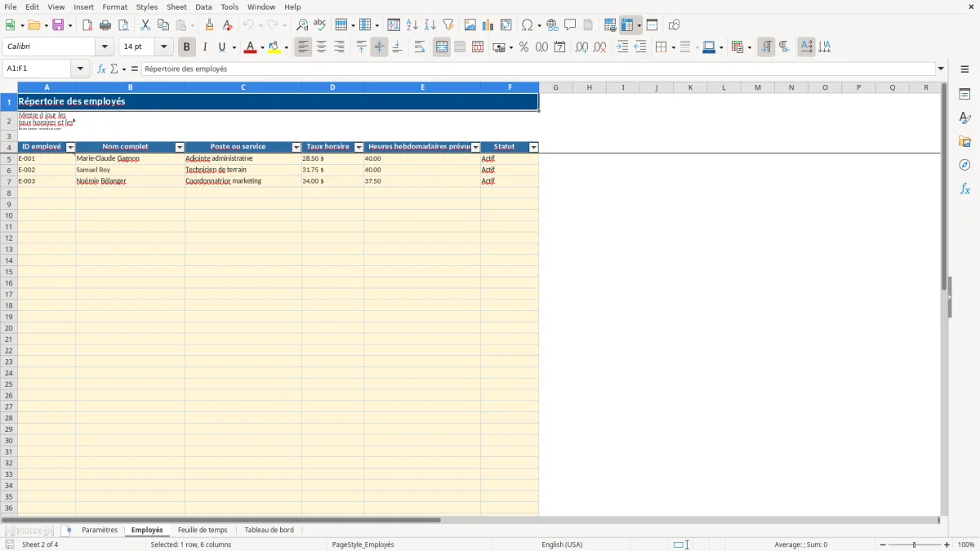The image size is (980, 551).
Task: Open the sidebar Properties deck
Action: tap(964, 94)
